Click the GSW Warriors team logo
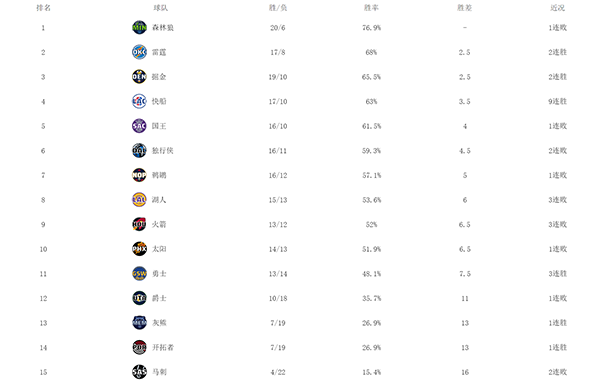This screenshot has width=600, height=382. click(139, 274)
